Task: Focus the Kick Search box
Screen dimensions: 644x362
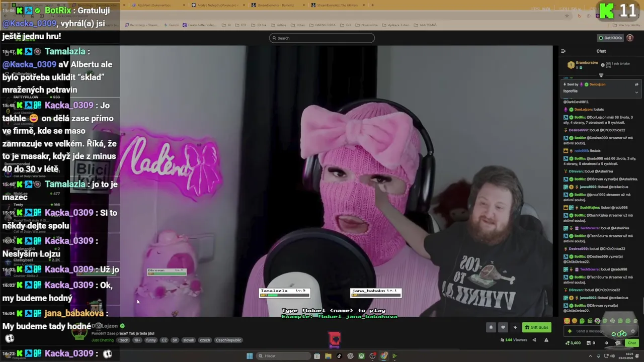Action: tap(322, 38)
